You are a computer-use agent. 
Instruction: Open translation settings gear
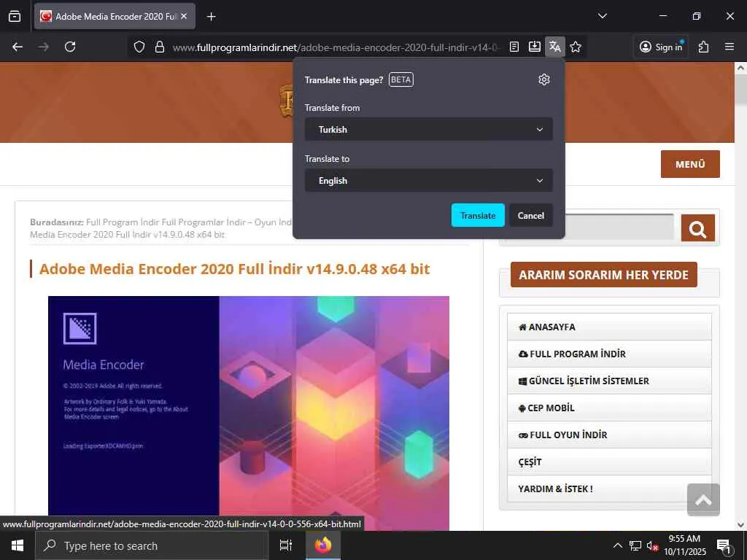pos(544,79)
